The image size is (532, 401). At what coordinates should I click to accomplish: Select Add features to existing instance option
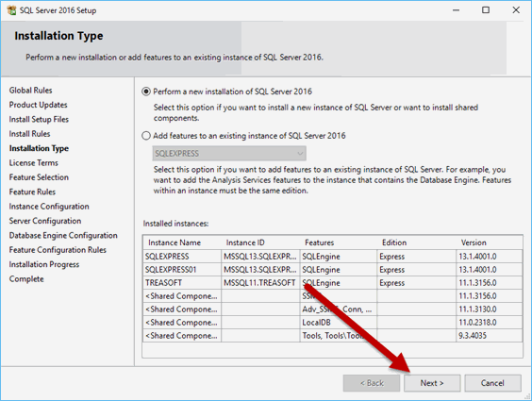146,136
